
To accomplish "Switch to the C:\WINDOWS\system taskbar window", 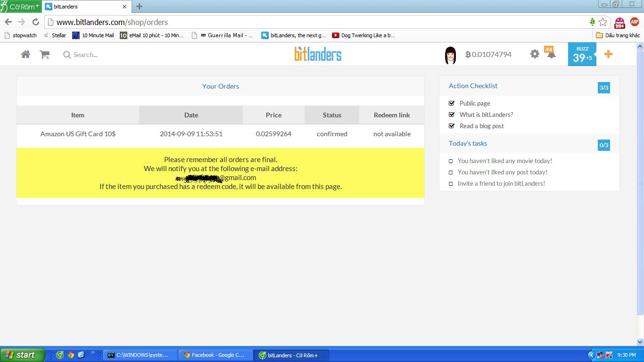I will point(140,355).
